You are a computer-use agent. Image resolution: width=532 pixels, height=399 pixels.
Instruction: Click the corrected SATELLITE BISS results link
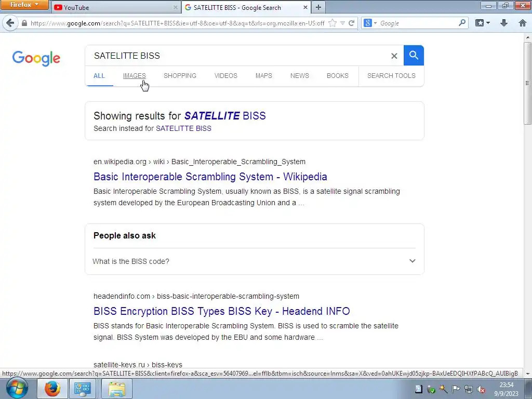click(225, 116)
